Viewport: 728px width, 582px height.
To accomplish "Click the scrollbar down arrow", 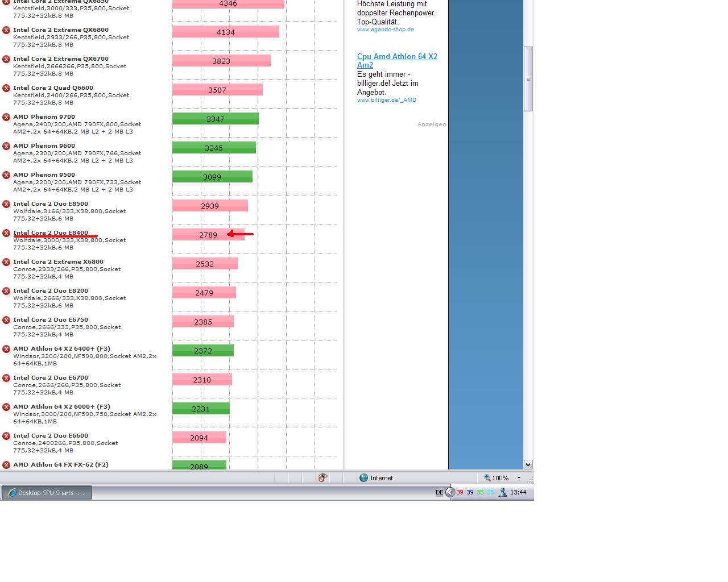I will [x=528, y=464].
